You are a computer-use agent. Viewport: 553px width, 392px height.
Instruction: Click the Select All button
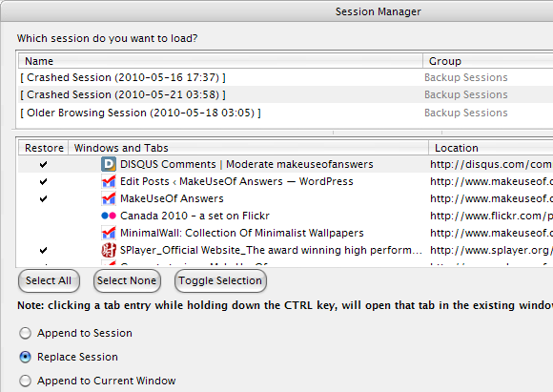coord(49,280)
